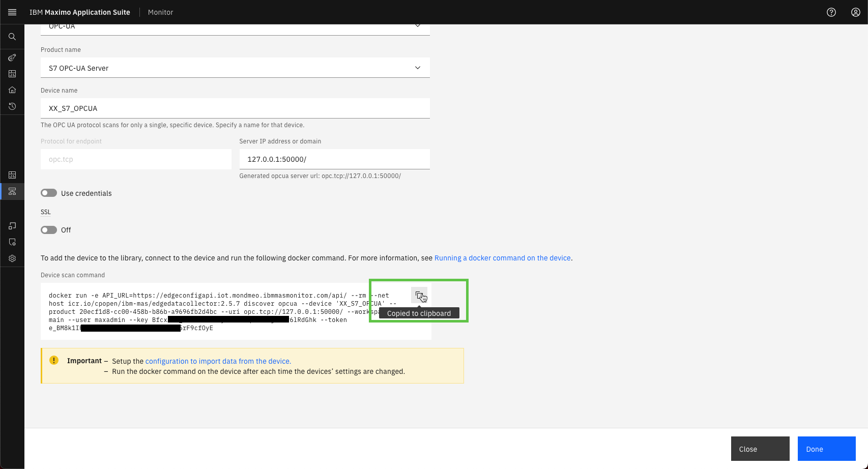This screenshot has width=868, height=469.
Task: Open the hamburger navigation menu
Action: coord(12,12)
